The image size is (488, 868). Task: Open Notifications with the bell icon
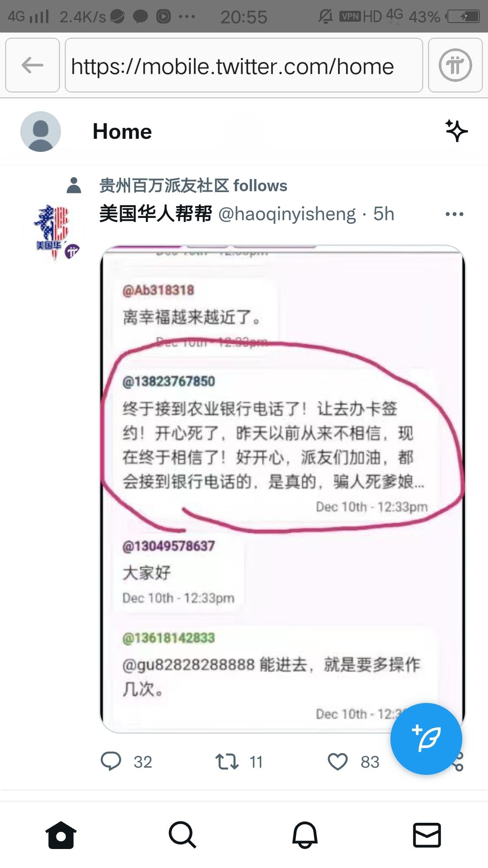pyautogui.click(x=305, y=835)
